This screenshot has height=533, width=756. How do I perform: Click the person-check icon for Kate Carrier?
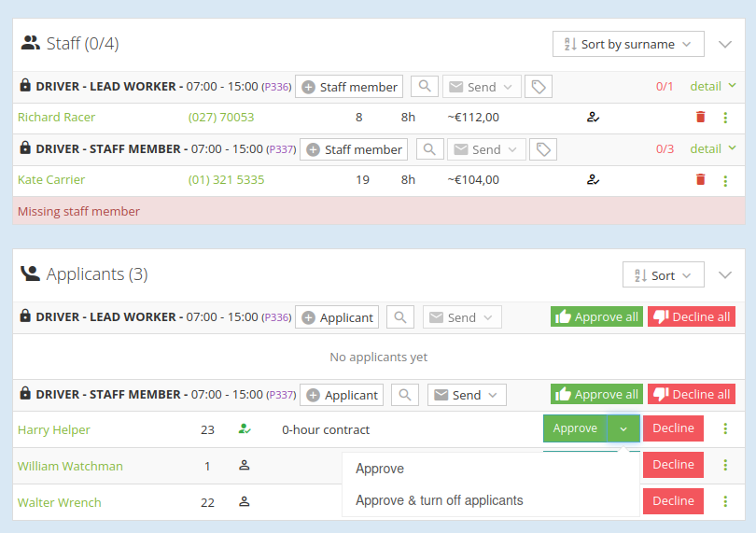(593, 179)
